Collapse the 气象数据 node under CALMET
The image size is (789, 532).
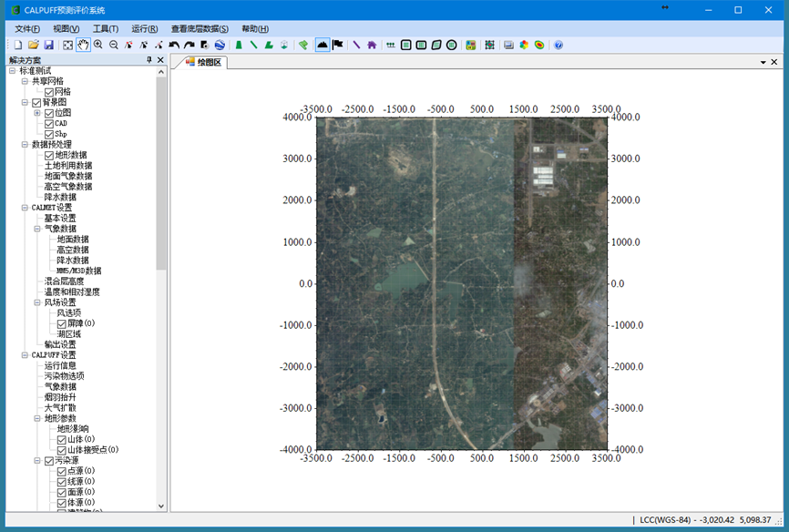tap(37, 229)
